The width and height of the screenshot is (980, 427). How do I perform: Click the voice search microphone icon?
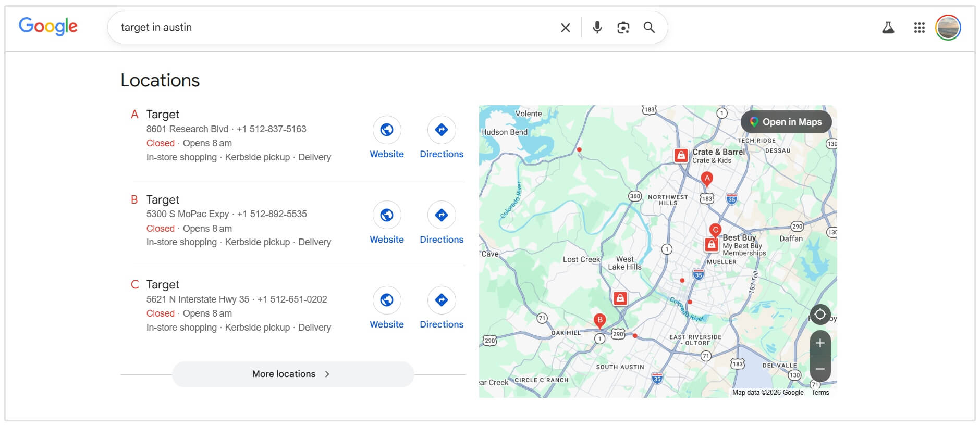[597, 28]
